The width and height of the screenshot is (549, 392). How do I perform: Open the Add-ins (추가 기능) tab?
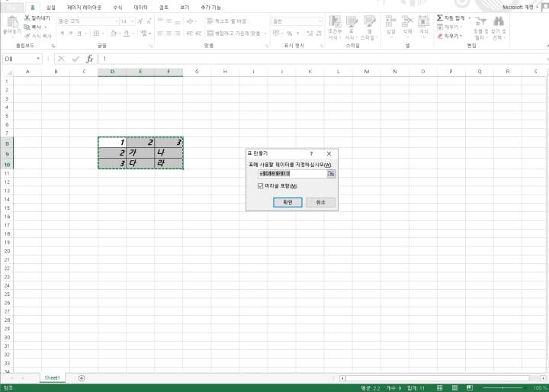(x=210, y=8)
